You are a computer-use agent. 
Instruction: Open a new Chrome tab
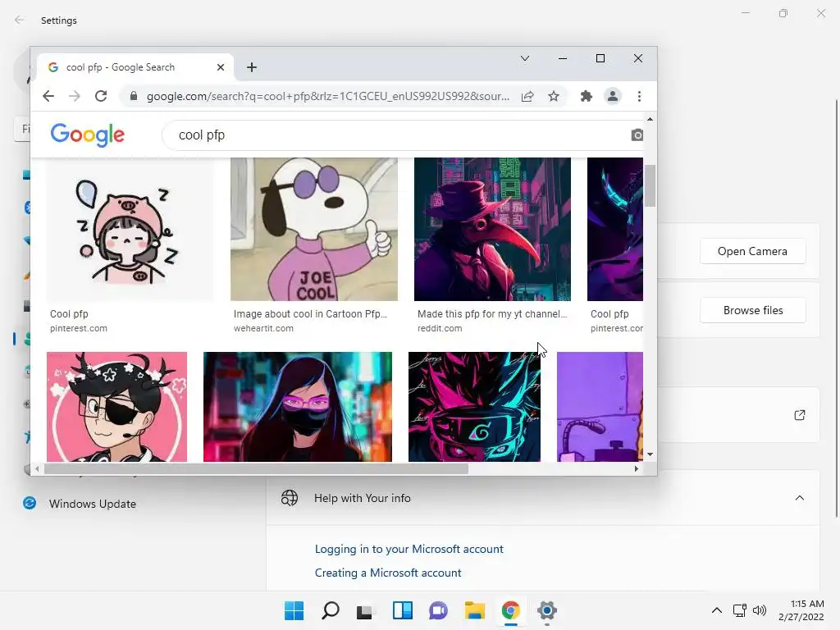pyautogui.click(x=252, y=67)
